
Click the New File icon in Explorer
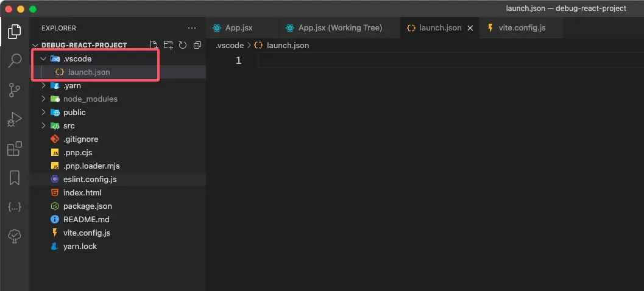coord(154,45)
